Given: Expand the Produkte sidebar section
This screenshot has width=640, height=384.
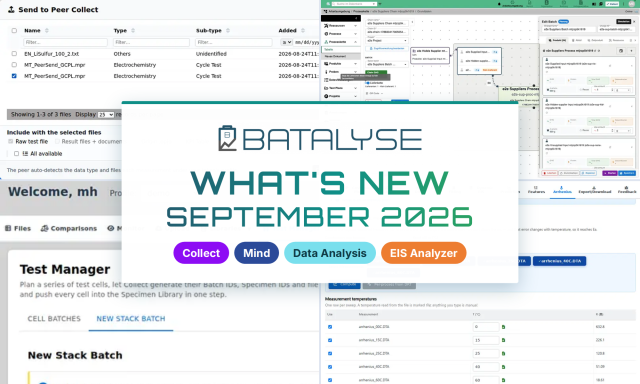Looking at the screenshot, I should tap(356, 64).
